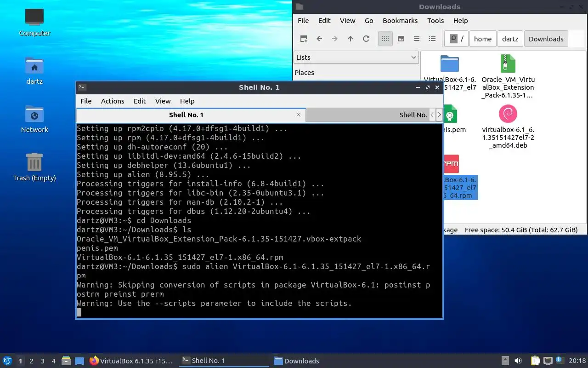Switch to Shell No. 1 taskbar entry

(x=224, y=361)
